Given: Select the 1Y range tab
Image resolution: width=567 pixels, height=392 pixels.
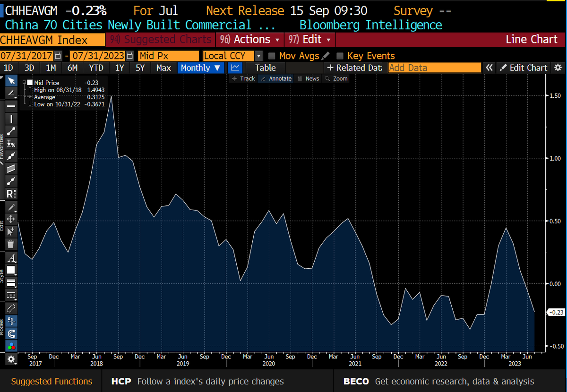Looking at the screenshot, I should (120, 68).
